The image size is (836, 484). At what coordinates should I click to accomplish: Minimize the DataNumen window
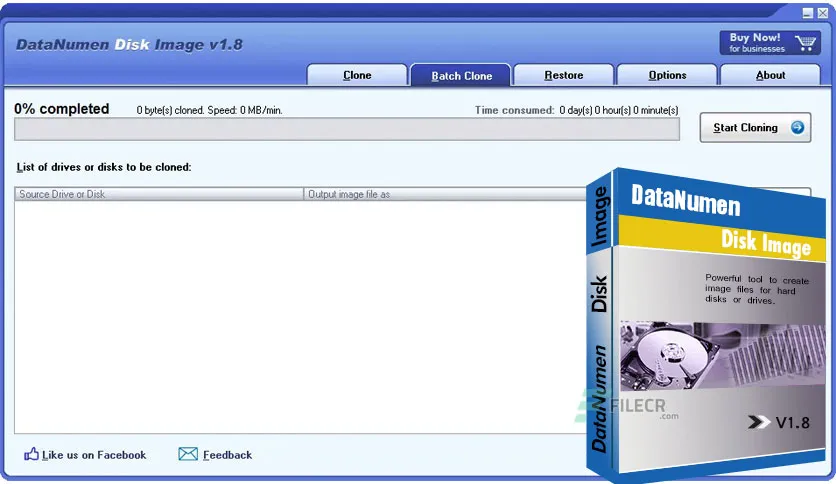coord(808,13)
